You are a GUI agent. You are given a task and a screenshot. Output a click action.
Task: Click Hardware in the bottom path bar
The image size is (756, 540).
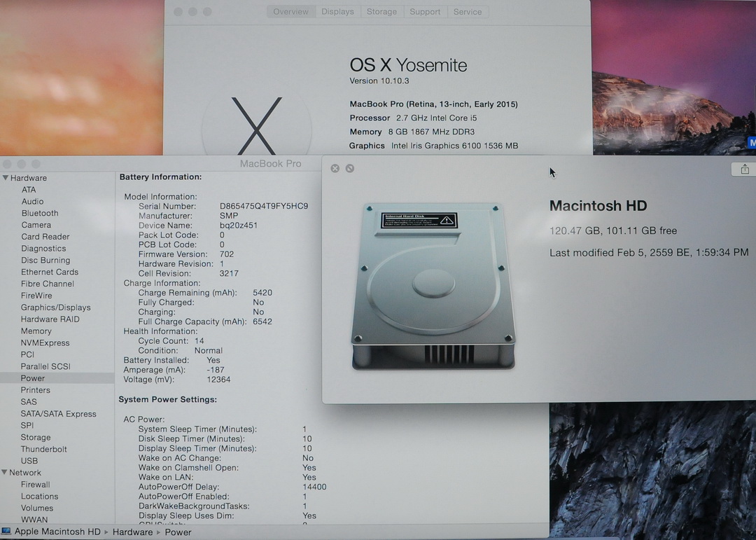[x=132, y=532]
